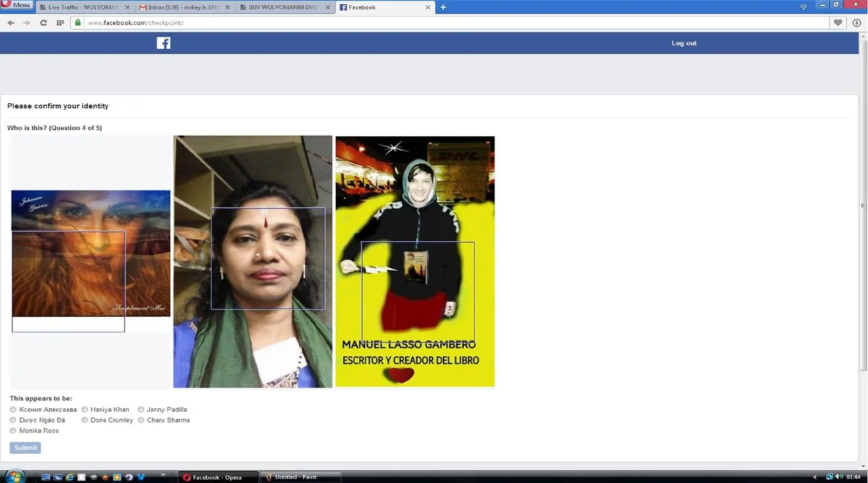
Task: Open the Opera Menu button
Action: (x=17, y=5)
